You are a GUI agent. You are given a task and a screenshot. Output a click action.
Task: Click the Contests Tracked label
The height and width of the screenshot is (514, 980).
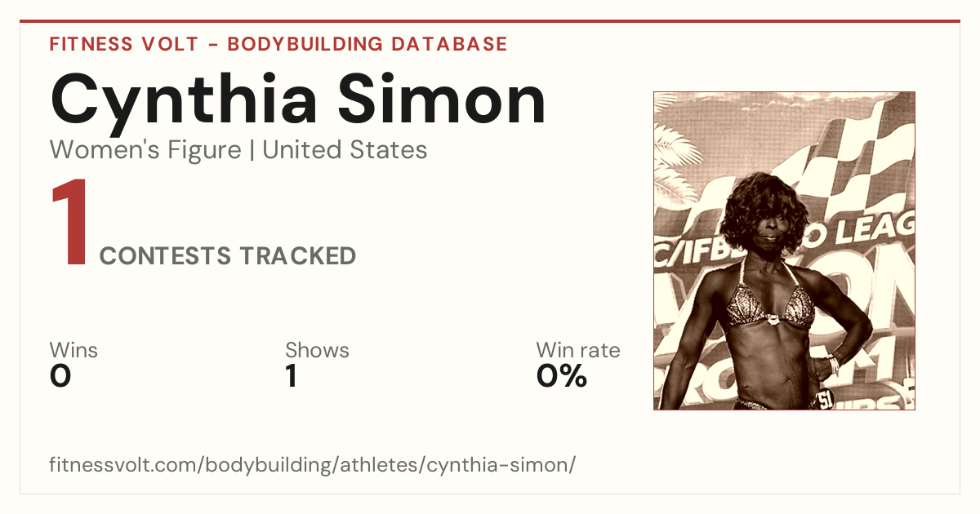[x=228, y=256]
